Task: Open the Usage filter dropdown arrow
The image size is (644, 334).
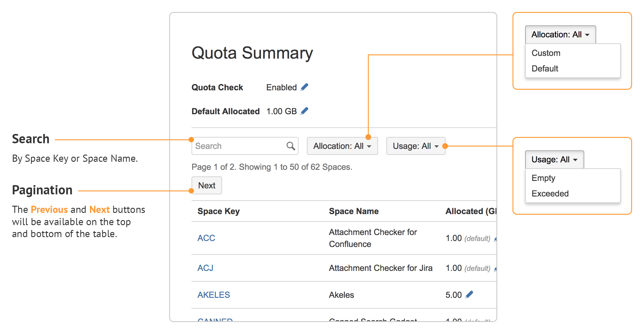Action: pyautogui.click(x=437, y=146)
